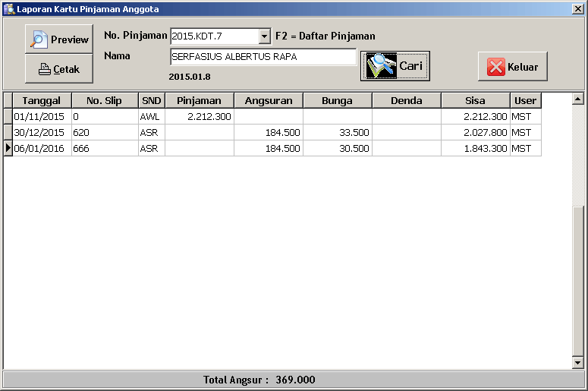Click the Nama input field
This screenshot has height=391, width=588.
click(x=263, y=57)
